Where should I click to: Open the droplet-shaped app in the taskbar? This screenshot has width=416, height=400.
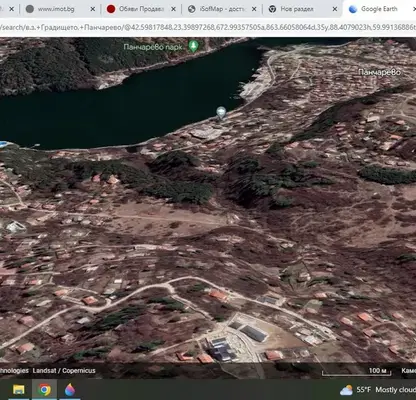click(x=70, y=390)
